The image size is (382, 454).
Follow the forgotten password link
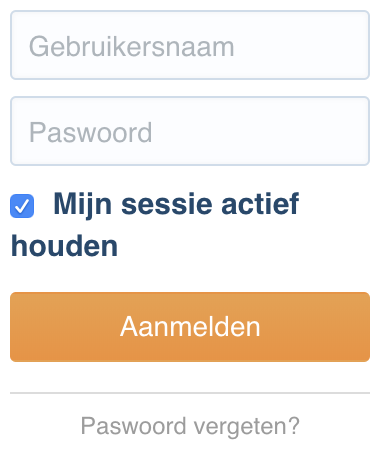pyautogui.click(x=190, y=426)
